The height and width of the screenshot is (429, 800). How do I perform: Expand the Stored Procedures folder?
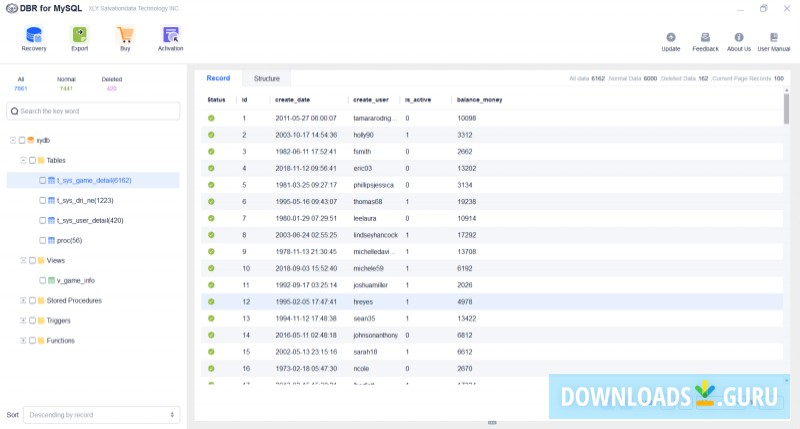click(23, 300)
